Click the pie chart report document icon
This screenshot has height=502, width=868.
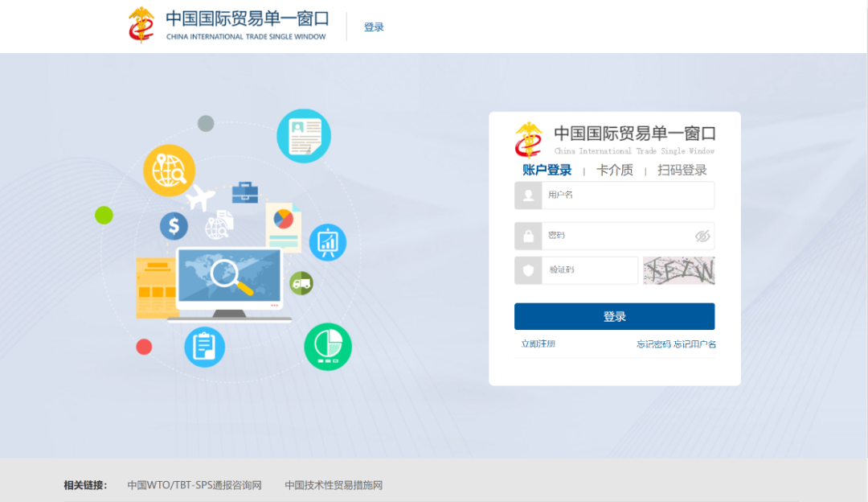[284, 227]
